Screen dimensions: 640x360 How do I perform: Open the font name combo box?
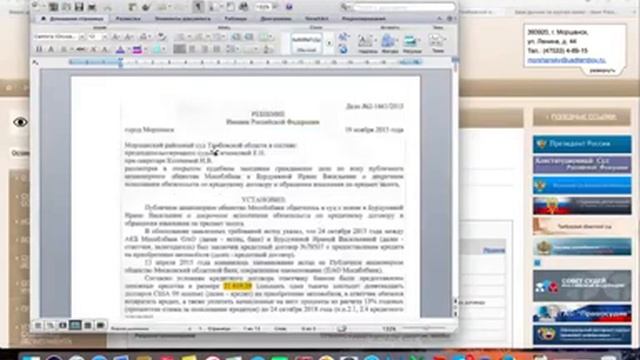pos(59,37)
